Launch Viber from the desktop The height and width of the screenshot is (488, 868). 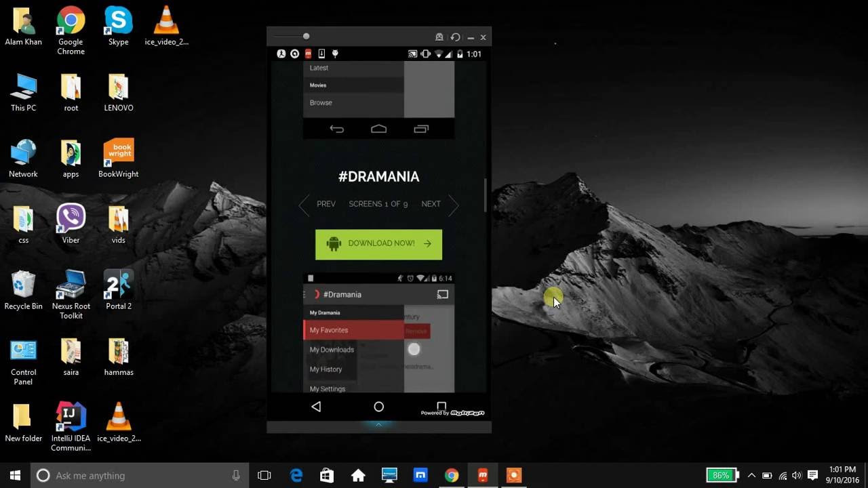pyautogui.click(x=71, y=225)
